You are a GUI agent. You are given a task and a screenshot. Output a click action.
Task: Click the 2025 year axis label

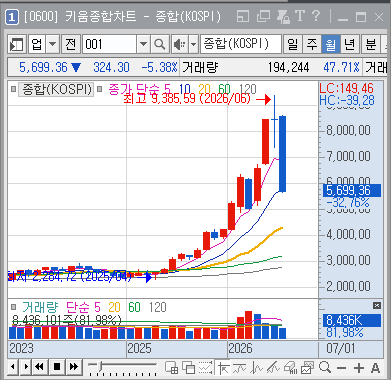click(x=139, y=349)
